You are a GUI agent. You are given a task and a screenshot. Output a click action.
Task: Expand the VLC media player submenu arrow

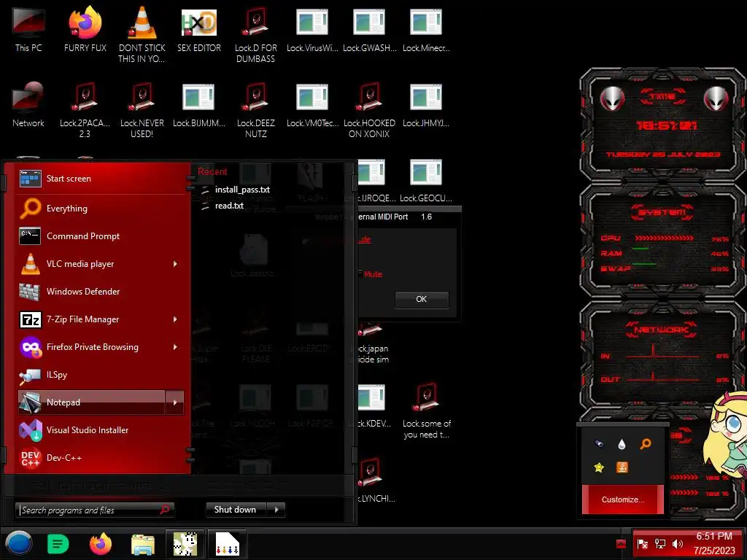[175, 264]
